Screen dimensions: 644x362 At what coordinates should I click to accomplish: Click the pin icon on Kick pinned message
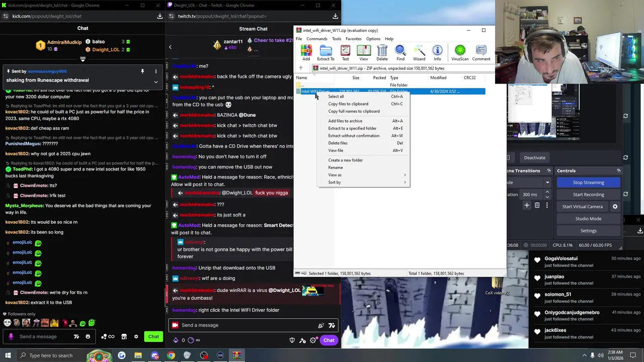coord(142,71)
